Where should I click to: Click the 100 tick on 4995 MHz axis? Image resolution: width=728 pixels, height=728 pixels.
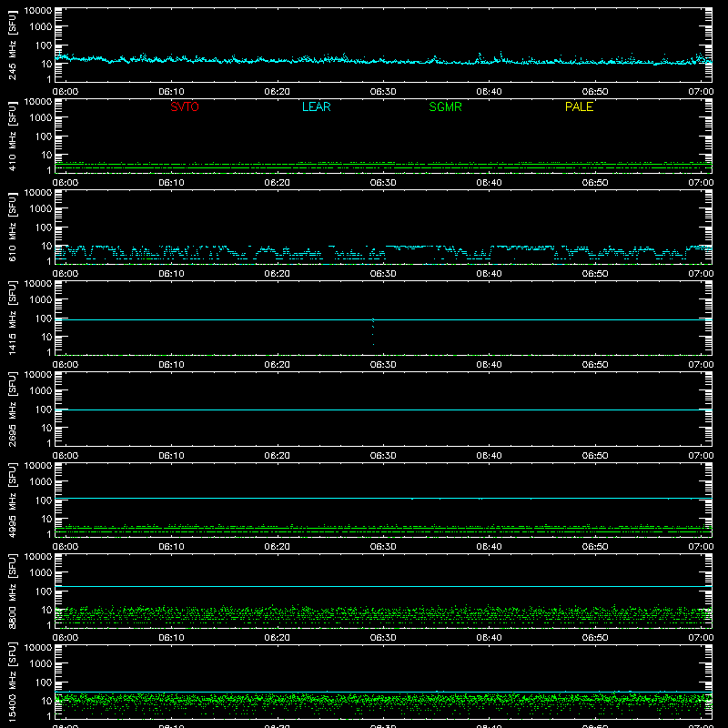[x=44, y=500]
